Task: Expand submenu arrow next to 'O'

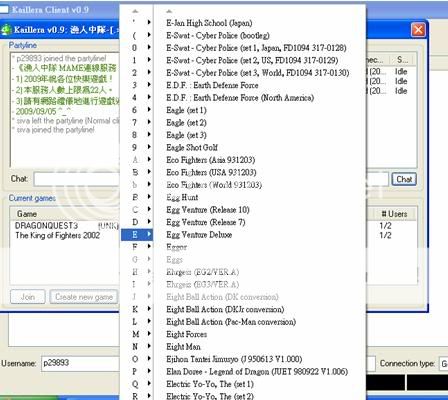Action: (x=149, y=359)
